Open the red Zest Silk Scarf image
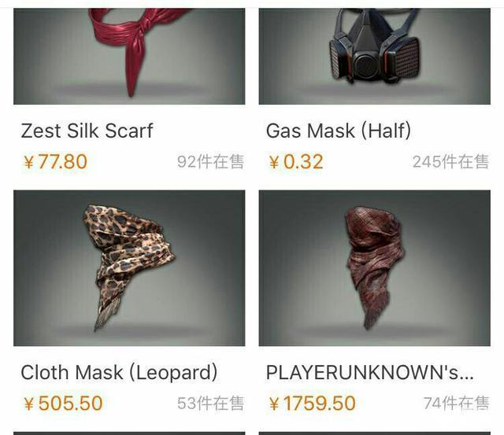Viewport: 504px width, 435px height. pos(129,56)
